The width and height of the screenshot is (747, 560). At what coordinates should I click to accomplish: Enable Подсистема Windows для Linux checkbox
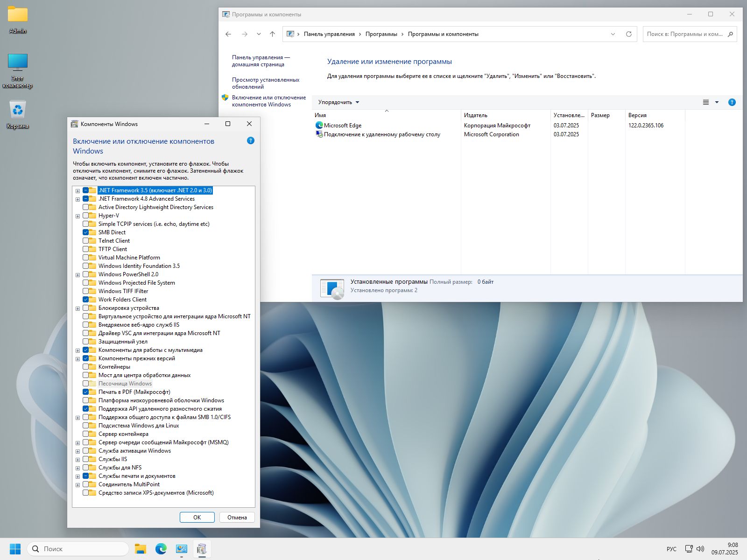[x=86, y=426]
